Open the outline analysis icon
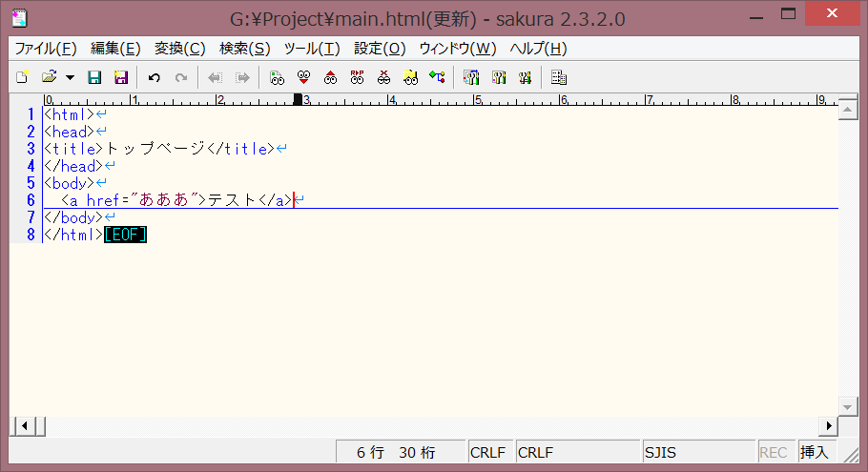 coord(437,77)
